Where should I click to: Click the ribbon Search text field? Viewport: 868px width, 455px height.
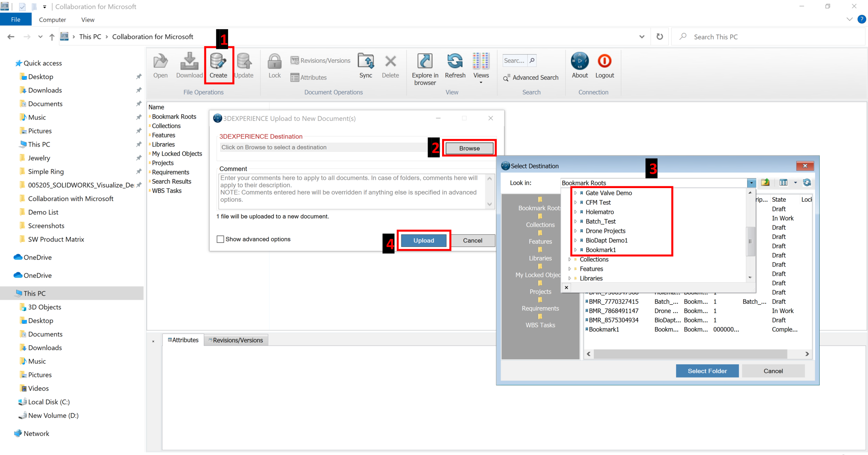tap(515, 61)
